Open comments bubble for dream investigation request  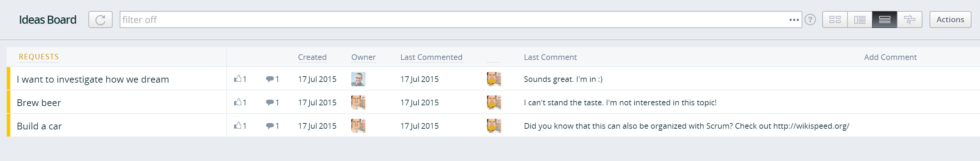pos(272,79)
